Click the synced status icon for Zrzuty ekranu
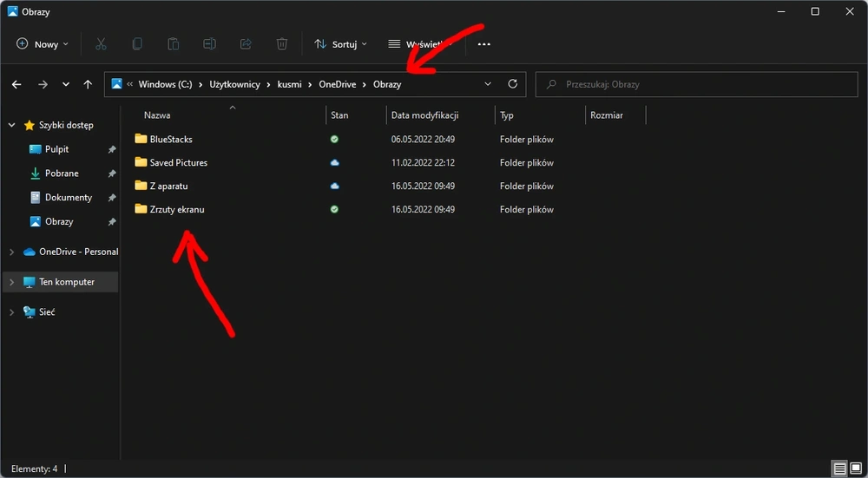868x478 pixels. (x=334, y=210)
